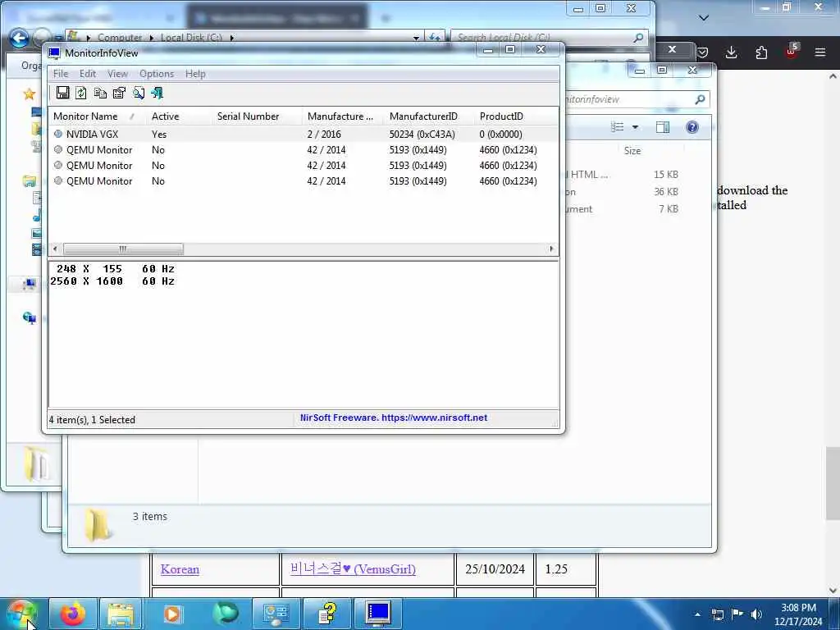Screen dimensions: 840x630
Task: Open Firefox from the taskbar
Action: tap(73, 614)
